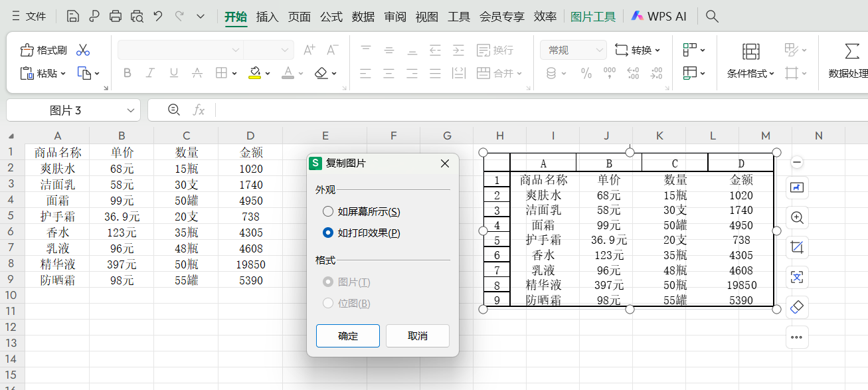Click the percent style icon in the ribbon
The image size is (868, 390).
[586, 73]
